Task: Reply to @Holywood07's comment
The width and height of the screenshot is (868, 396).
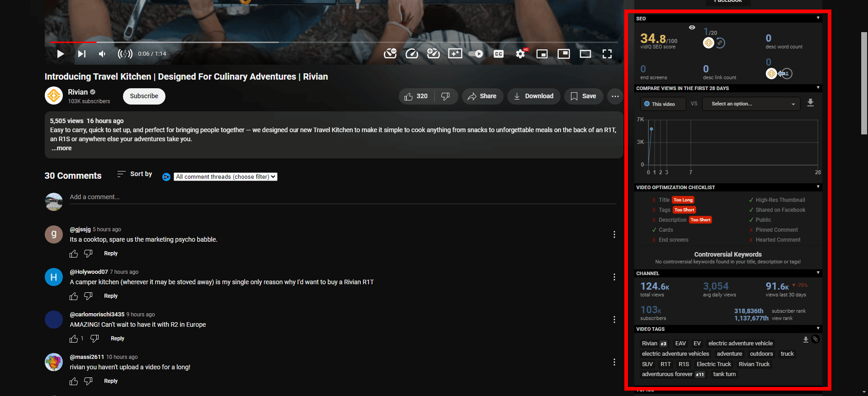Action: 111,296
